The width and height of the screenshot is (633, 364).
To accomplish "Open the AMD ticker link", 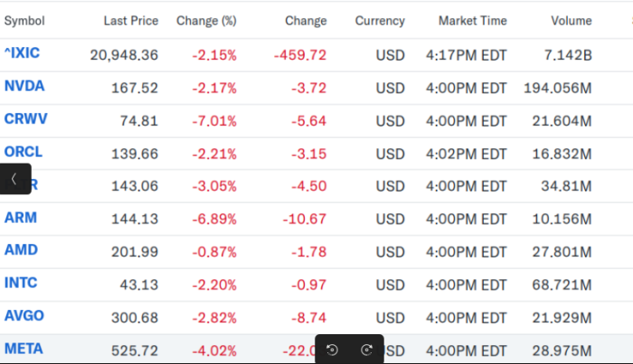I will click(21, 250).
